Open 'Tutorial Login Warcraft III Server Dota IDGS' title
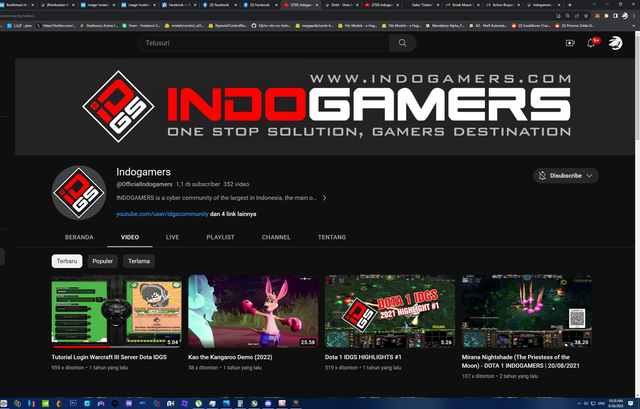Viewport: 640px width, 409px height. (x=109, y=357)
